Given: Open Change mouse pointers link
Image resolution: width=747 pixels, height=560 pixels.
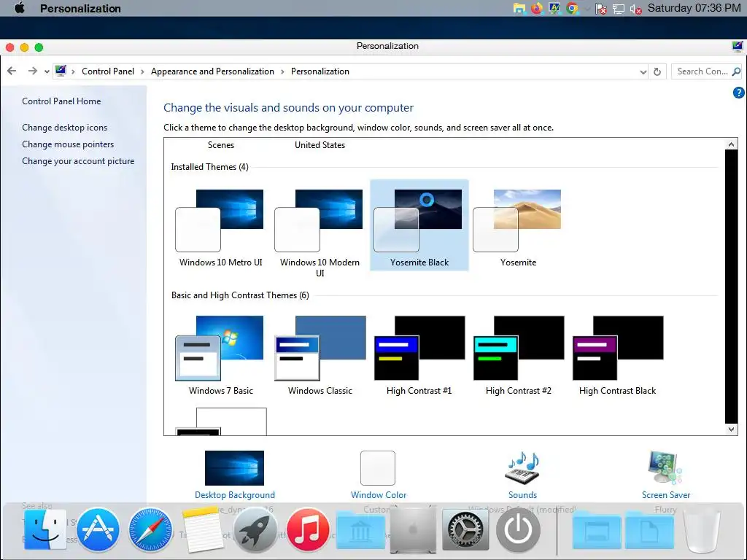Looking at the screenshot, I should click(68, 144).
